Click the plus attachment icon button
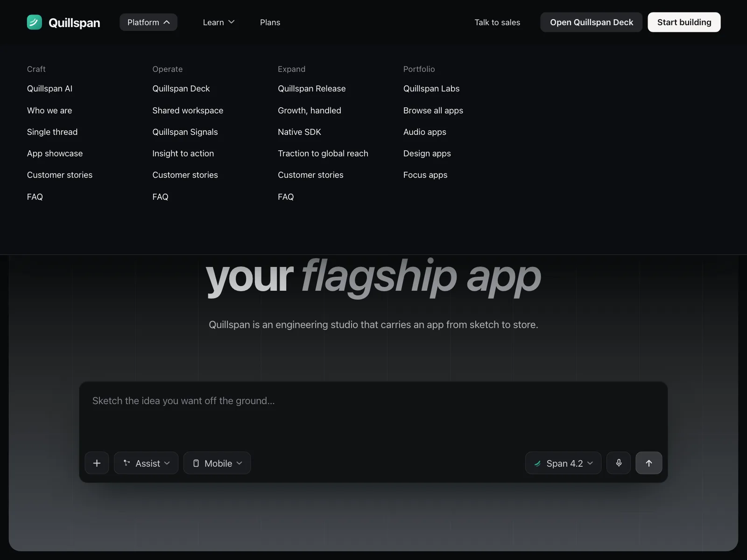Viewport: 747px width, 560px height. coord(97,463)
